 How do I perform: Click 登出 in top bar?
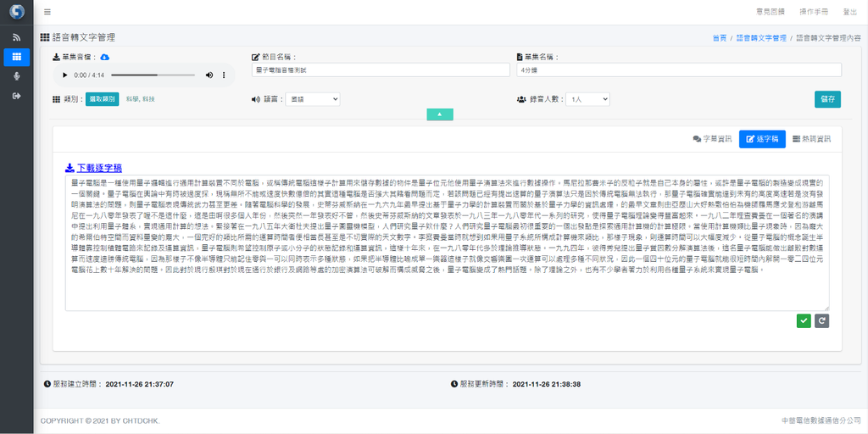click(x=850, y=12)
